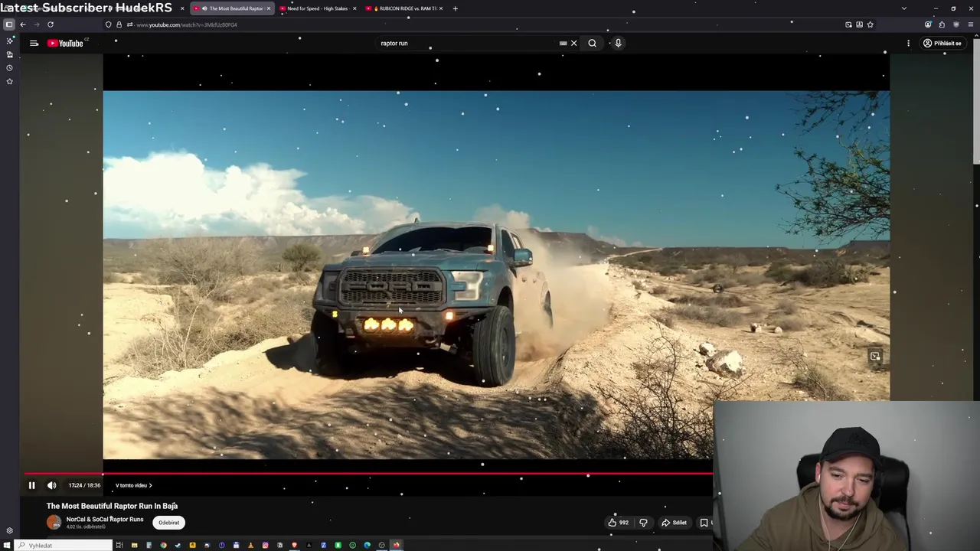Open the on-screen keyboard in search box
This screenshot has height=551, width=980.
click(x=563, y=43)
